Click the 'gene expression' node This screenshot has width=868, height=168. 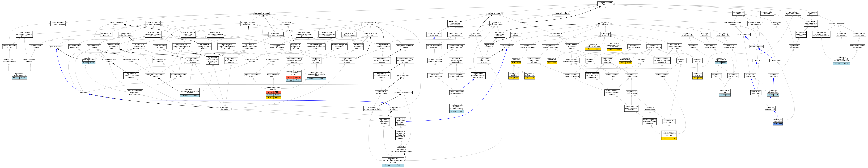coord(56,47)
